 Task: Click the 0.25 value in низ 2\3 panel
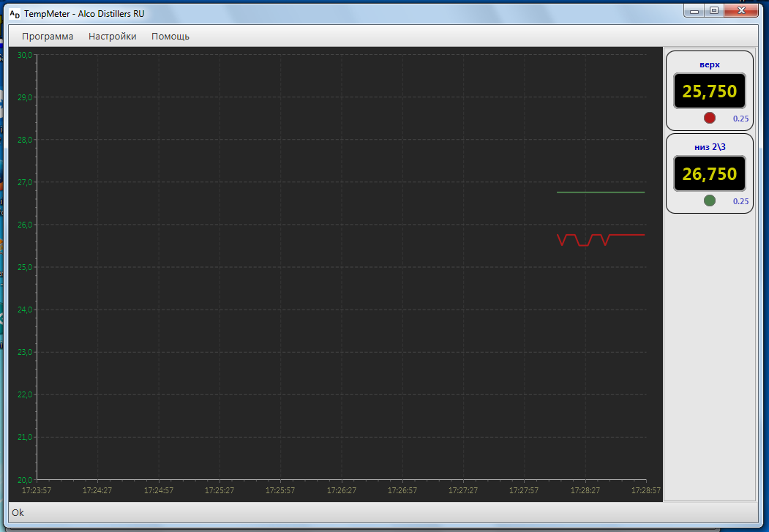[x=740, y=201]
